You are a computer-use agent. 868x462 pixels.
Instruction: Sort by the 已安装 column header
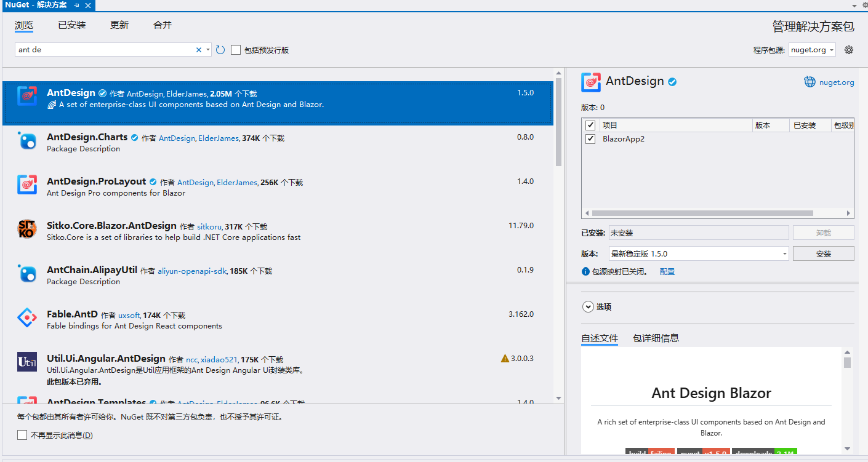point(810,125)
